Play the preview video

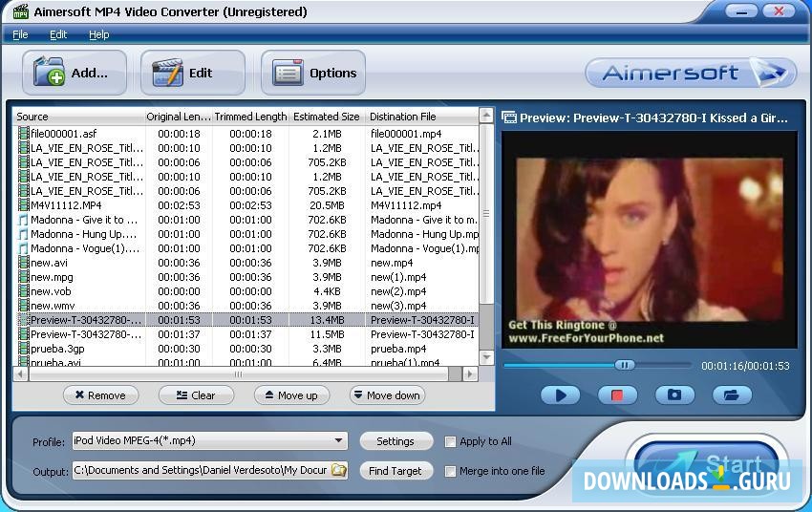tap(561, 395)
